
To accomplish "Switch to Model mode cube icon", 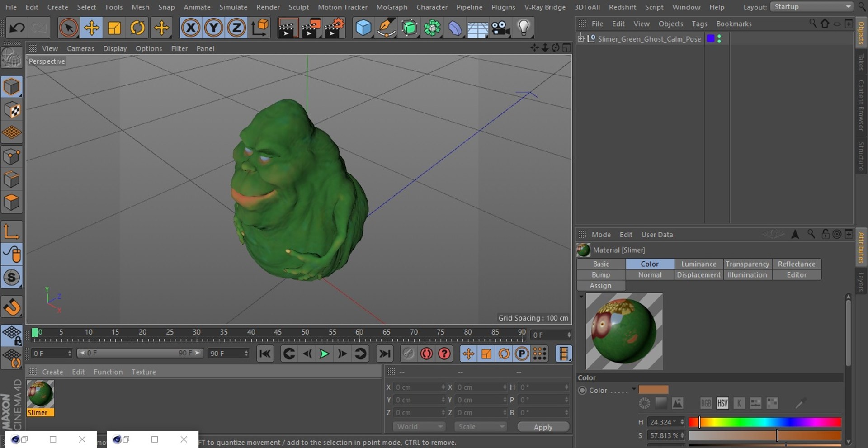I will pyautogui.click(x=12, y=87).
